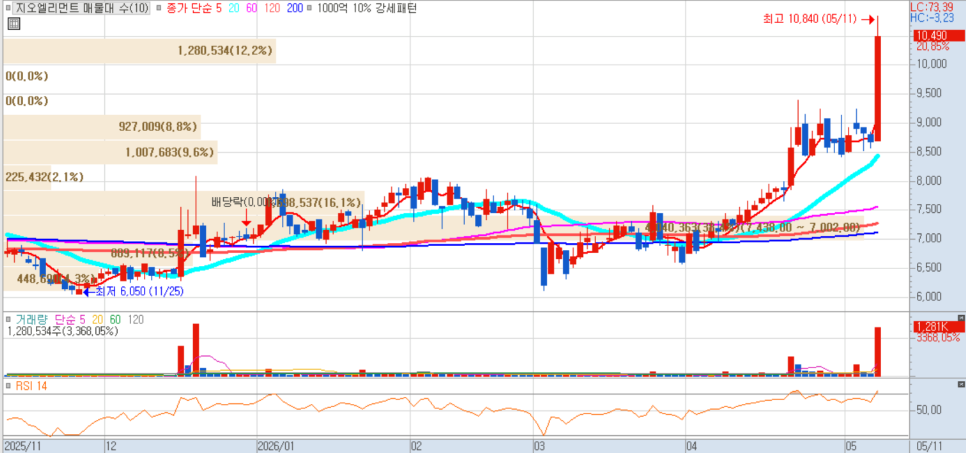Collapse the volume pane corner button
Viewport: 966px width, 453px height.
961,317
